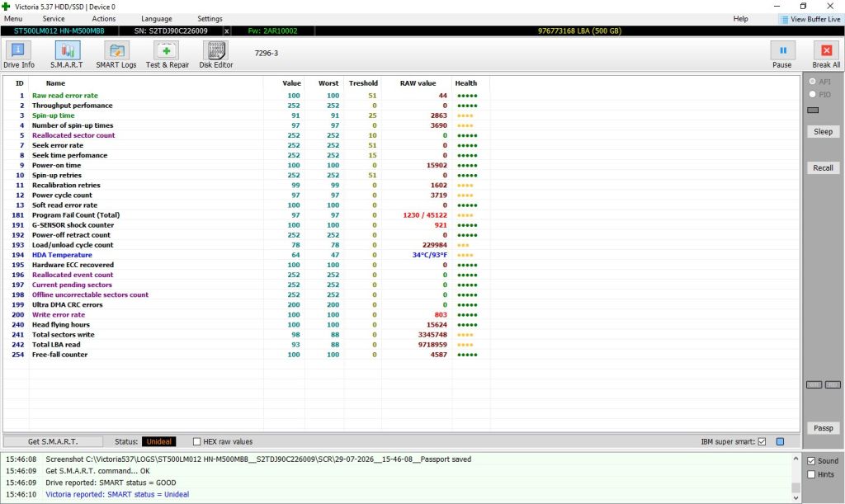Click the Recall button
The image size is (845, 504).
(823, 168)
